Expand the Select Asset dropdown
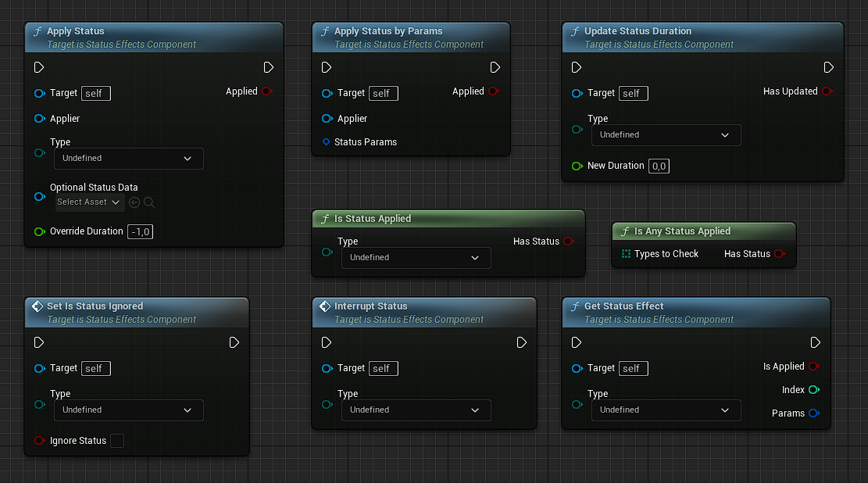 pyautogui.click(x=90, y=202)
